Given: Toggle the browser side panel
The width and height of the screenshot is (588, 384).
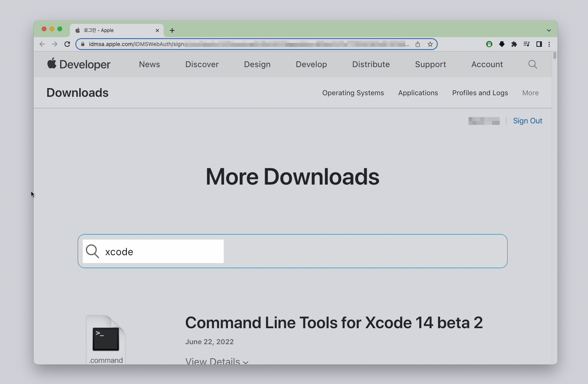Looking at the screenshot, I should click(539, 44).
